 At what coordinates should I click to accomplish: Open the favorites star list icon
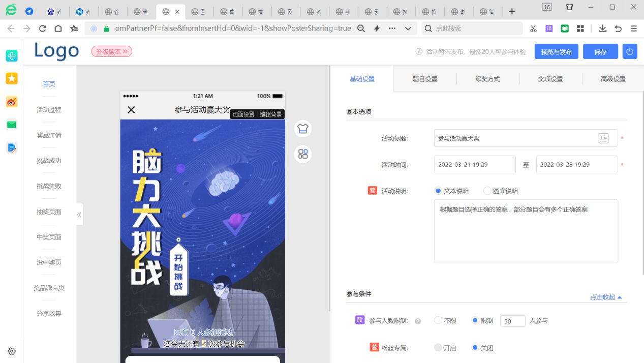click(74, 28)
